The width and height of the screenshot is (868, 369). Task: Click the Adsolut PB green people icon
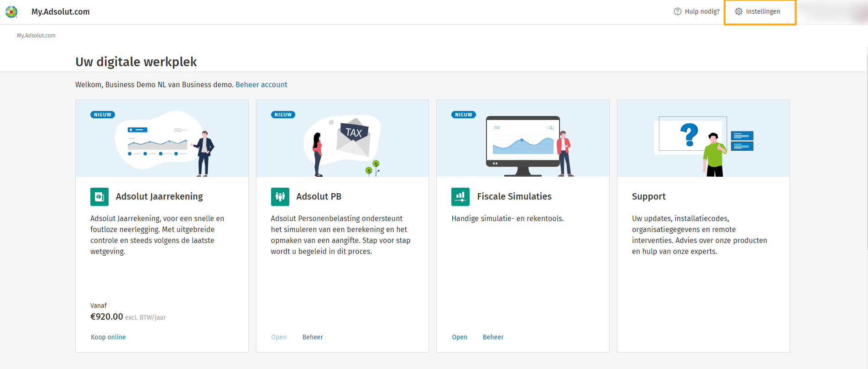pos(280,197)
